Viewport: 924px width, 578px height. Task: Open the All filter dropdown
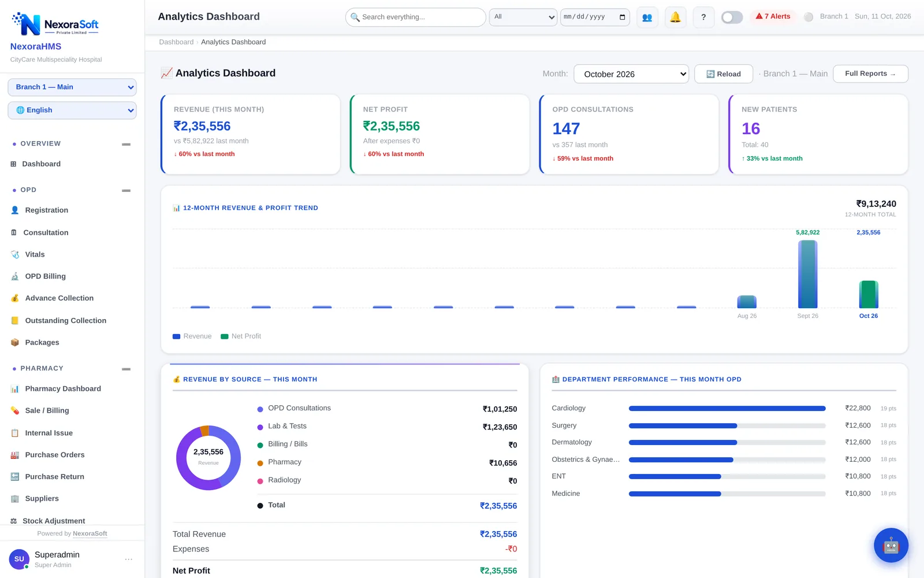click(x=523, y=17)
